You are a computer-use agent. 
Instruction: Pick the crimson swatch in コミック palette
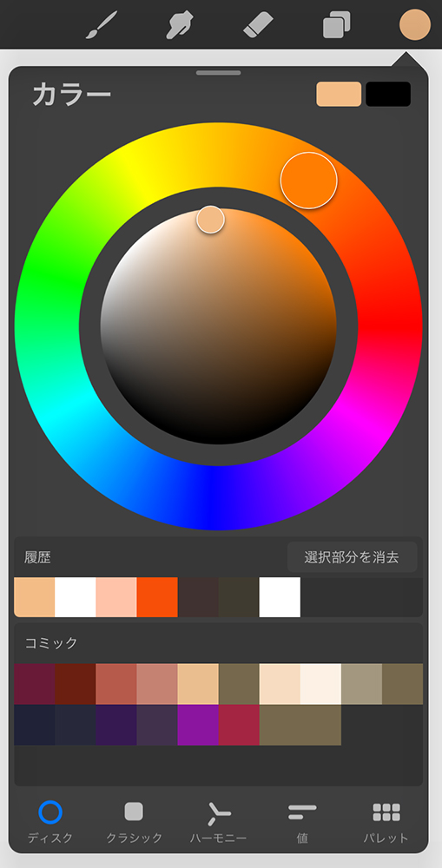tap(239, 725)
